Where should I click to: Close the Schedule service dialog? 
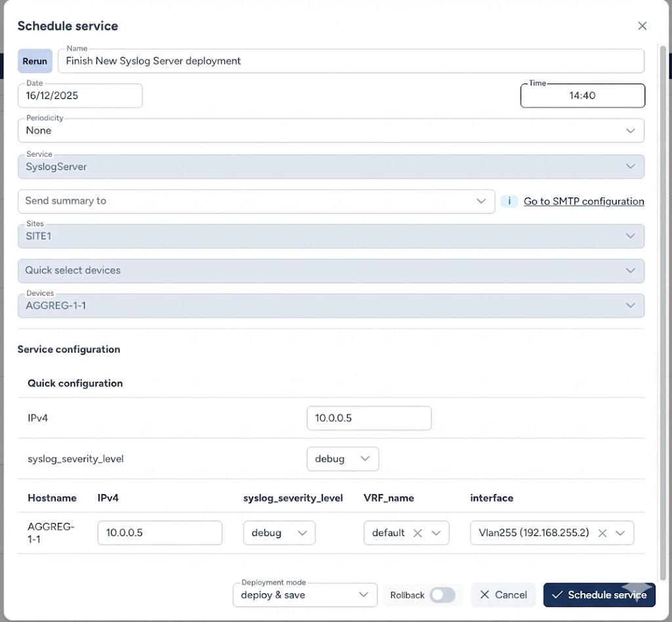coord(642,26)
